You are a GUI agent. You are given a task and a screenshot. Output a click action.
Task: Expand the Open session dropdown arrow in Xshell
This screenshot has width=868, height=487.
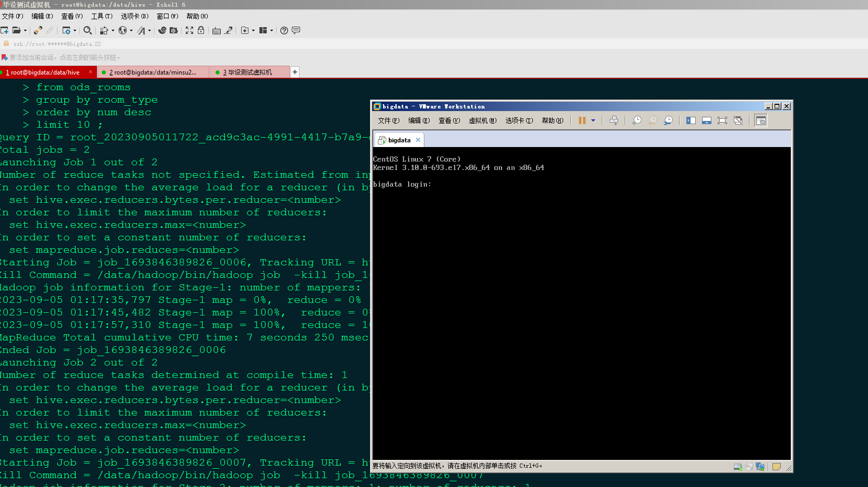(x=25, y=30)
